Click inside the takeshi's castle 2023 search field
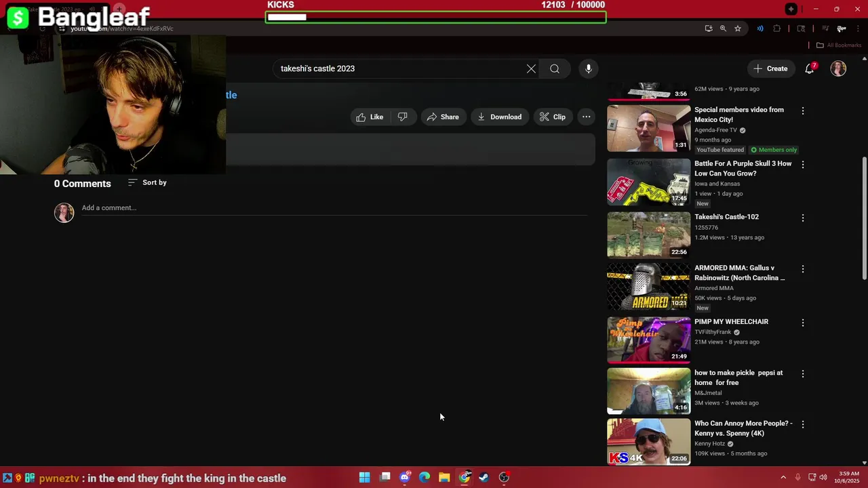Screen dimensions: 868x488 pos(400,68)
